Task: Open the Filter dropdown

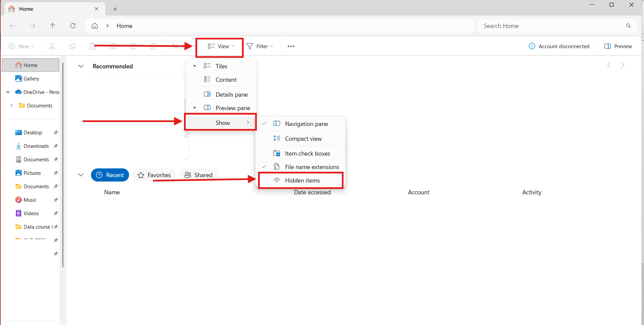Action: [x=260, y=46]
